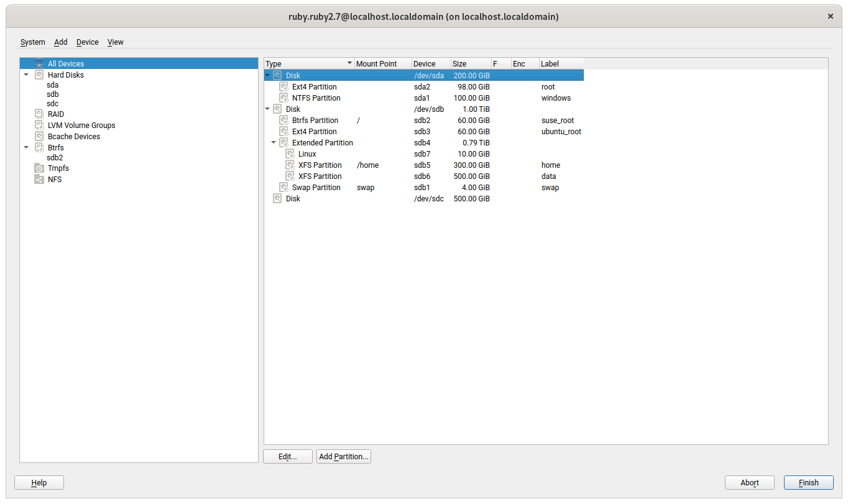Collapse the Hard Disks tree branch
Viewport: 848px width, 504px height.
coord(26,75)
